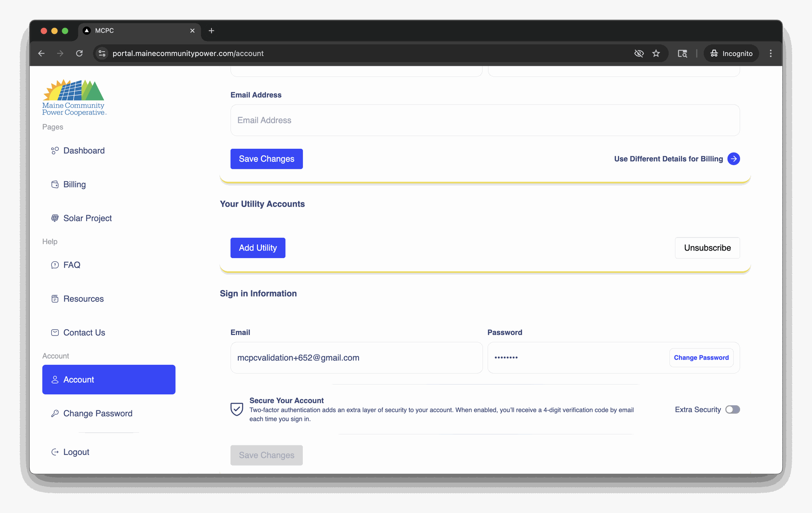
Task: Click the Change Password key icon
Action: click(55, 413)
